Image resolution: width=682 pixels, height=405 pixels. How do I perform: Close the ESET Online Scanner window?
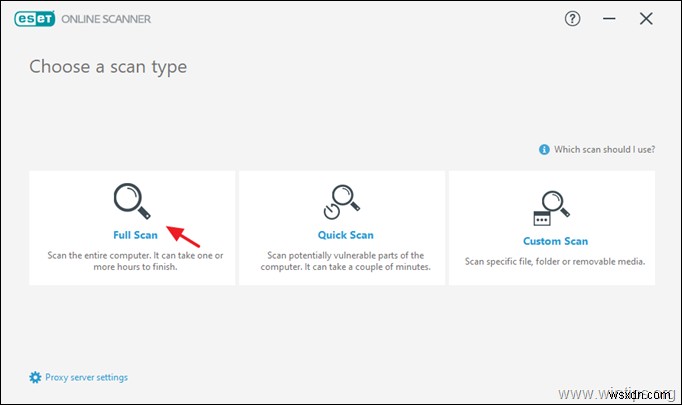[645, 19]
